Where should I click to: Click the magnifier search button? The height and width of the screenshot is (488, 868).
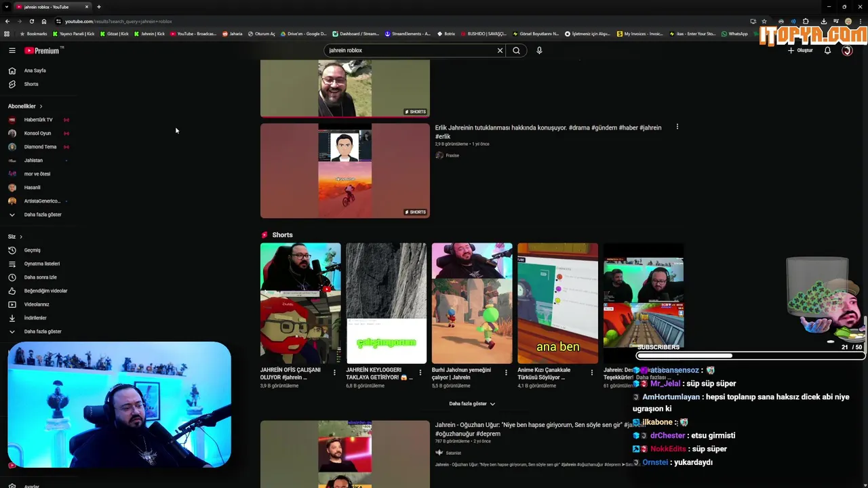point(516,50)
